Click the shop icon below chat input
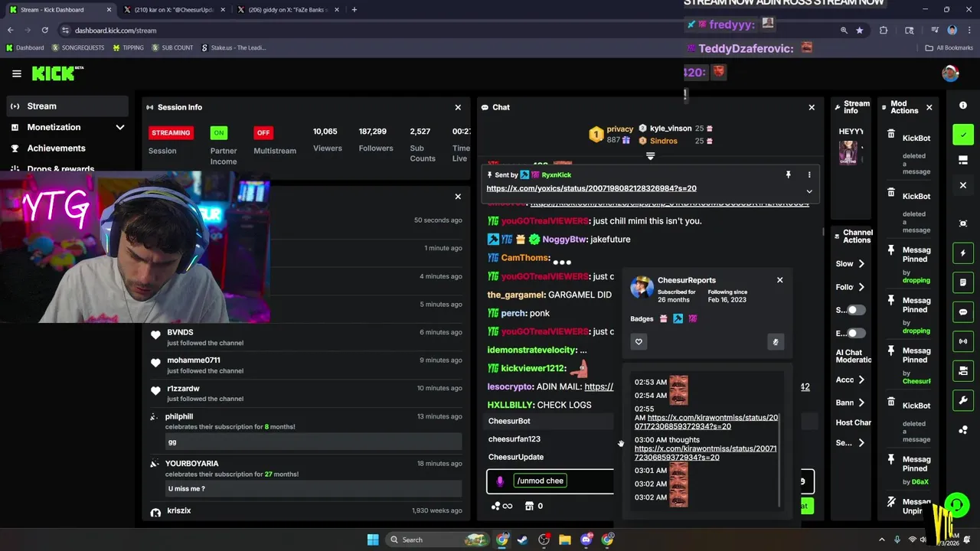The image size is (980, 551). coord(529,506)
